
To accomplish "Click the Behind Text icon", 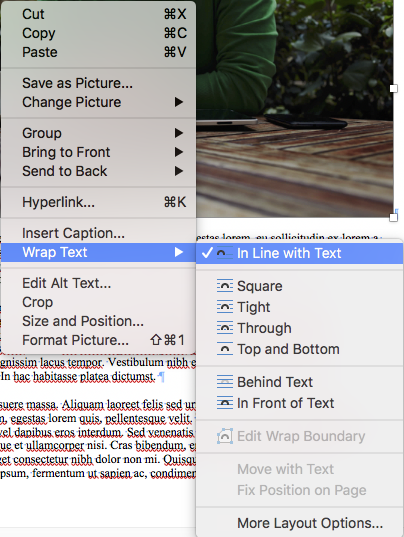I will tap(225, 382).
